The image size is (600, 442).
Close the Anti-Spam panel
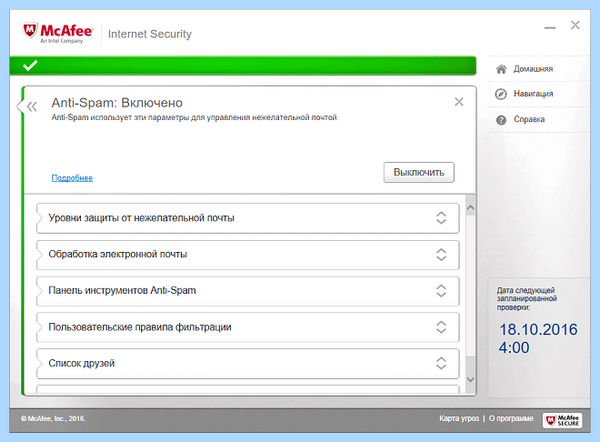tap(459, 102)
